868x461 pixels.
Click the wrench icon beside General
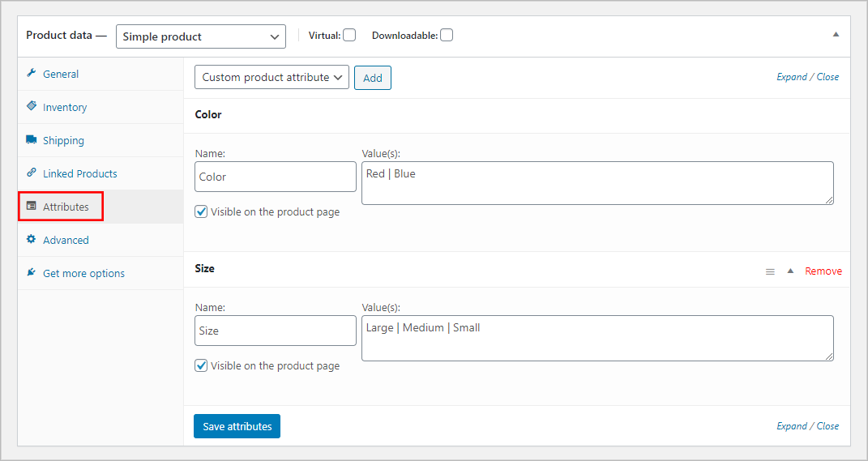[32, 73]
